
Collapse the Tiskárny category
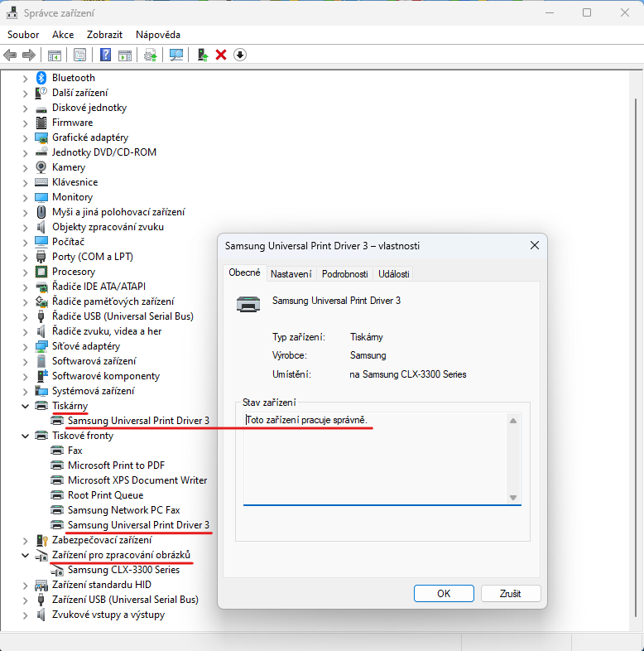click(x=25, y=406)
